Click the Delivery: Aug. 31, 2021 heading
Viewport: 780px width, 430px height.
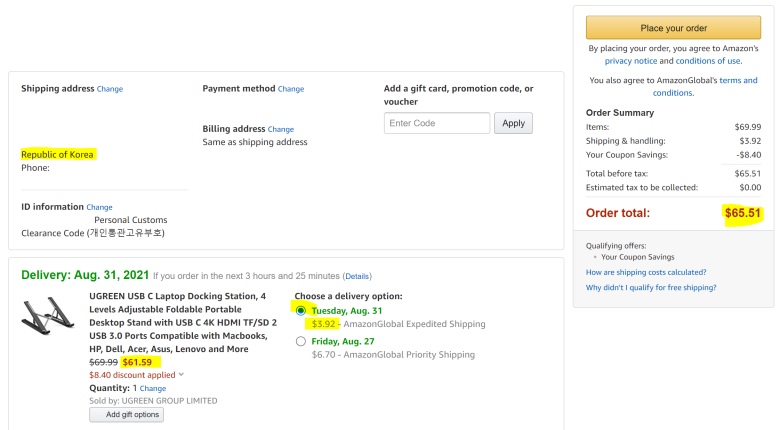tap(85, 275)
